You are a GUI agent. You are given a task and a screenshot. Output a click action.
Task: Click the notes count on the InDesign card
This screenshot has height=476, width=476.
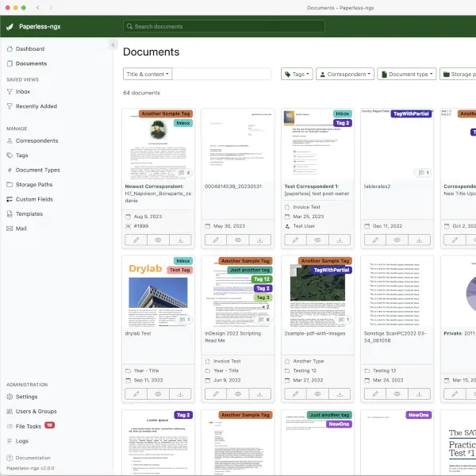tap(264, 320)
